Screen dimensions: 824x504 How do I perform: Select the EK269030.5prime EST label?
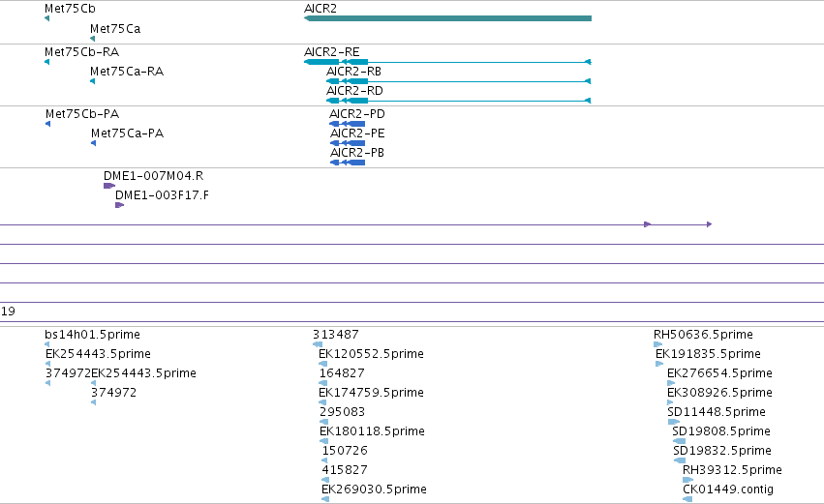[374, 489]
